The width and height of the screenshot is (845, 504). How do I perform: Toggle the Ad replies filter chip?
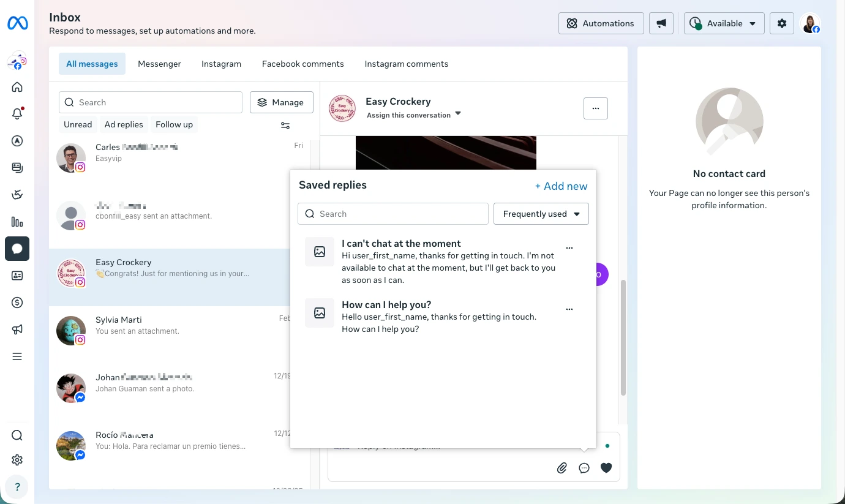124,124
